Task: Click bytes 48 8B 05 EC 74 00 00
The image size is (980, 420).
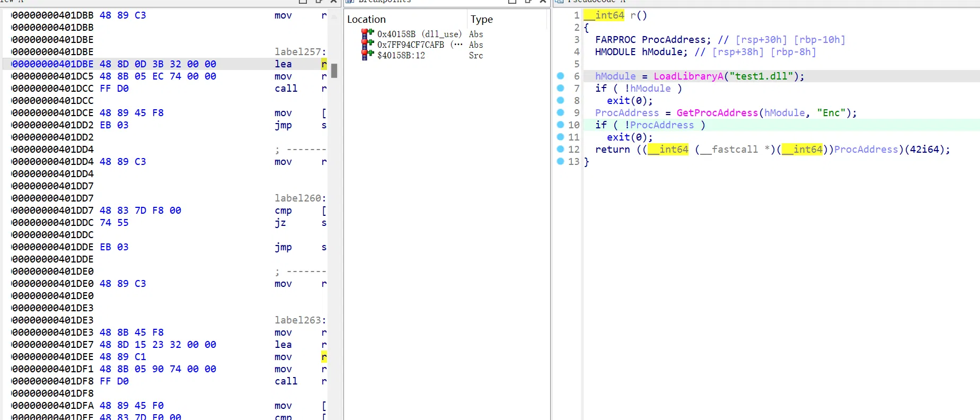Action: tap(158, 76)
